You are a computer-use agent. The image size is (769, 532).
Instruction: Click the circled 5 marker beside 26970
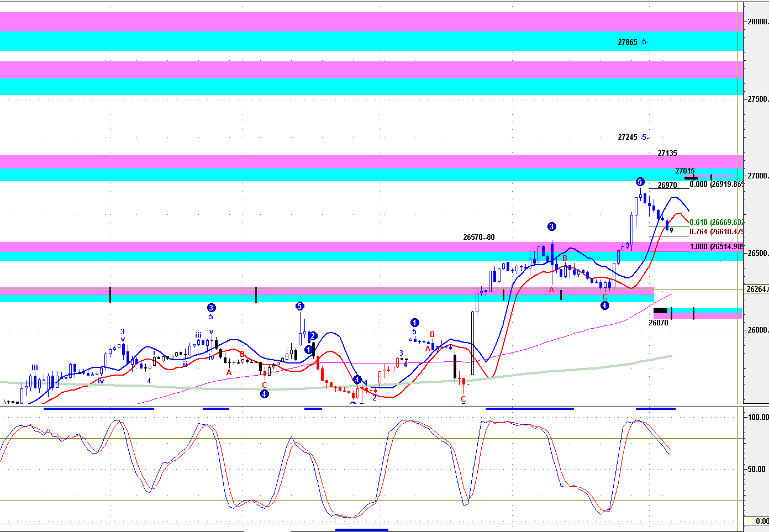tap(640, 182)
